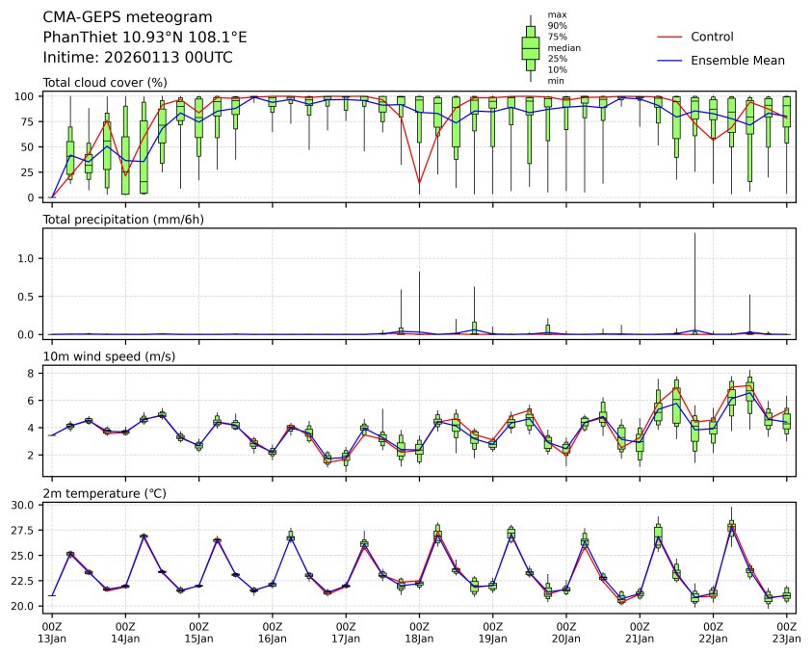The image size is (812, 655).
Task: Click the PhanThiet coordinates text
Action: pos(144,38)
